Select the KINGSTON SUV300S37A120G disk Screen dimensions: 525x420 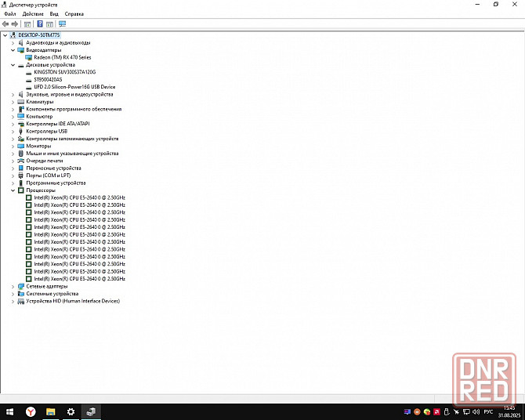point(70,72)
